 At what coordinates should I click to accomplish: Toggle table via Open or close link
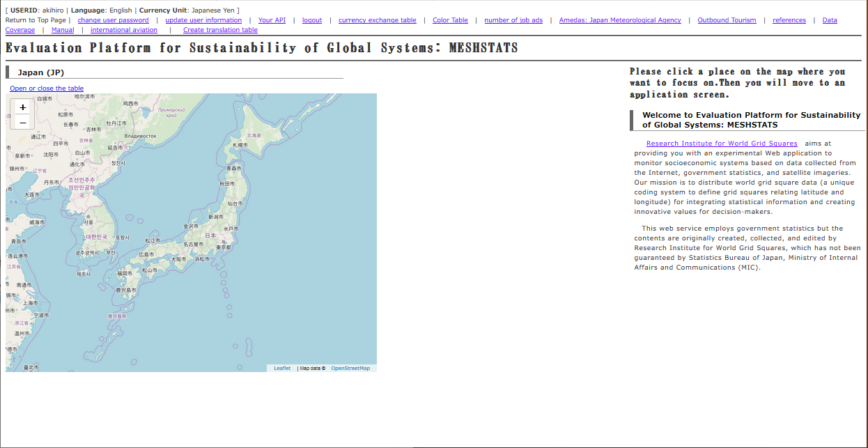click(47, 88)
